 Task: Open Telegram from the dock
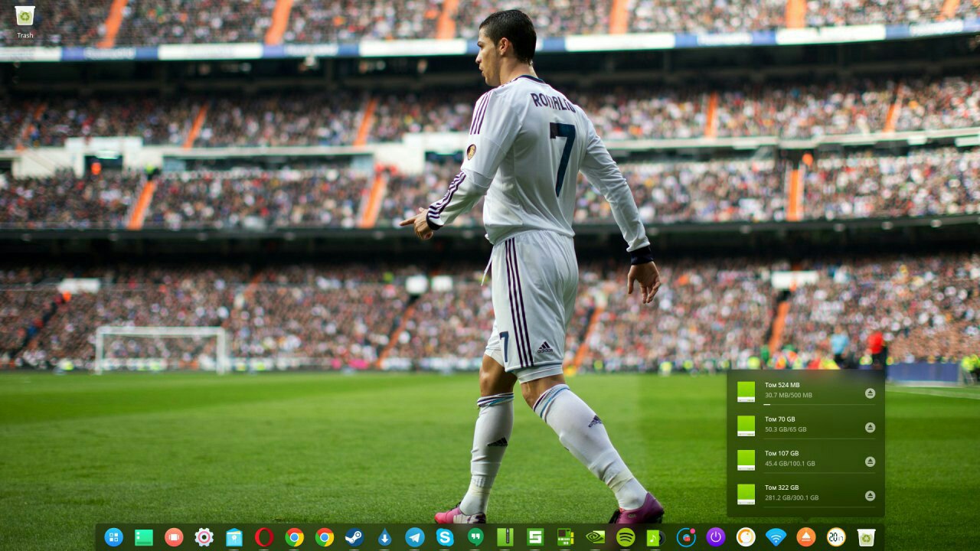pos(415,537)
